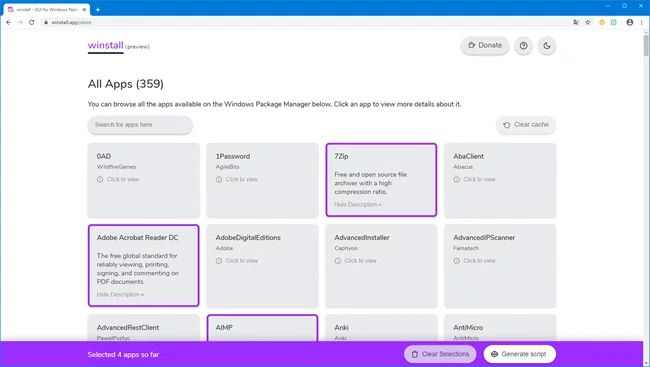
Task: Close the winstall browser tab
Action: [x=84, y=10]
